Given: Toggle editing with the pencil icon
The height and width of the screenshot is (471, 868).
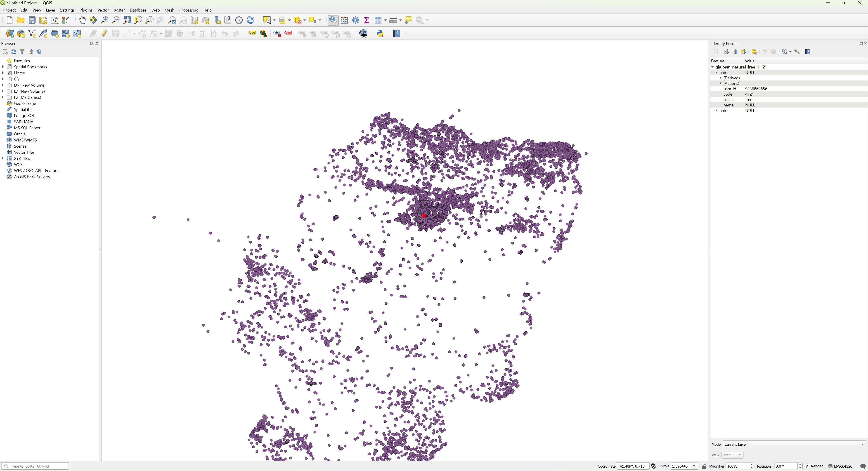Looking at the screenshot, I should [104, 33].
